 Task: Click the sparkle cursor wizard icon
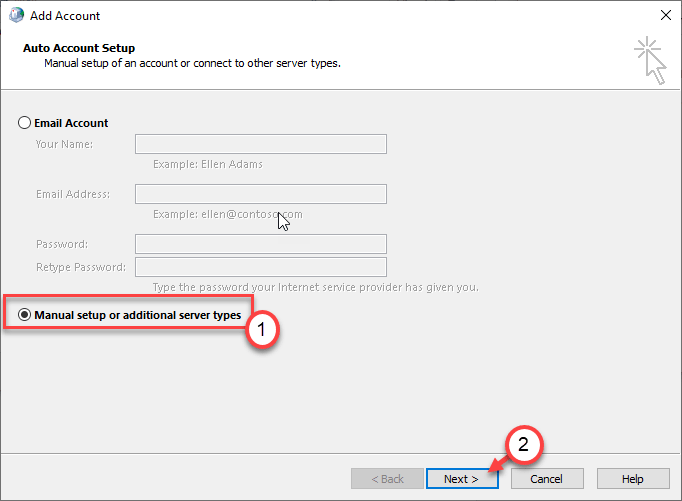pos(649,60)
